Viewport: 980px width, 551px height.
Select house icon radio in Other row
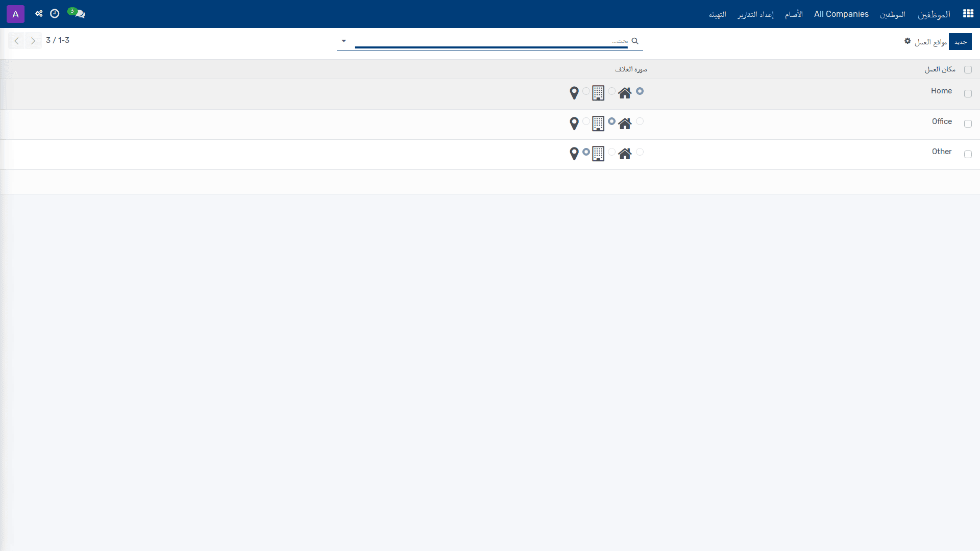(640, 152)
